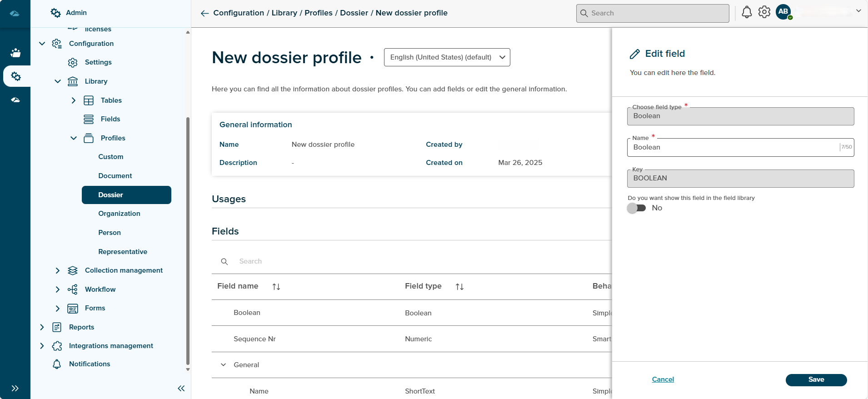
Task: Collapse the sidebar with double chevron
Action: [181, 388]
